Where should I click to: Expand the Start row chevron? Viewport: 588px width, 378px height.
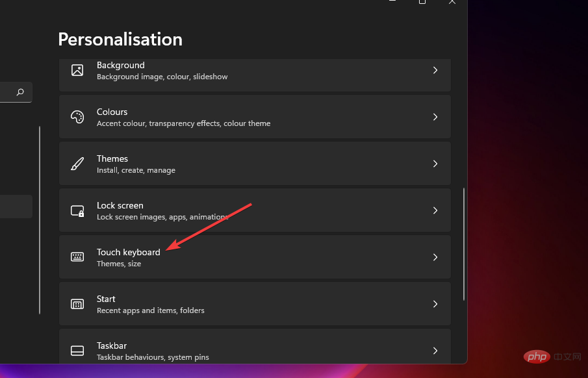pos(435,304)
